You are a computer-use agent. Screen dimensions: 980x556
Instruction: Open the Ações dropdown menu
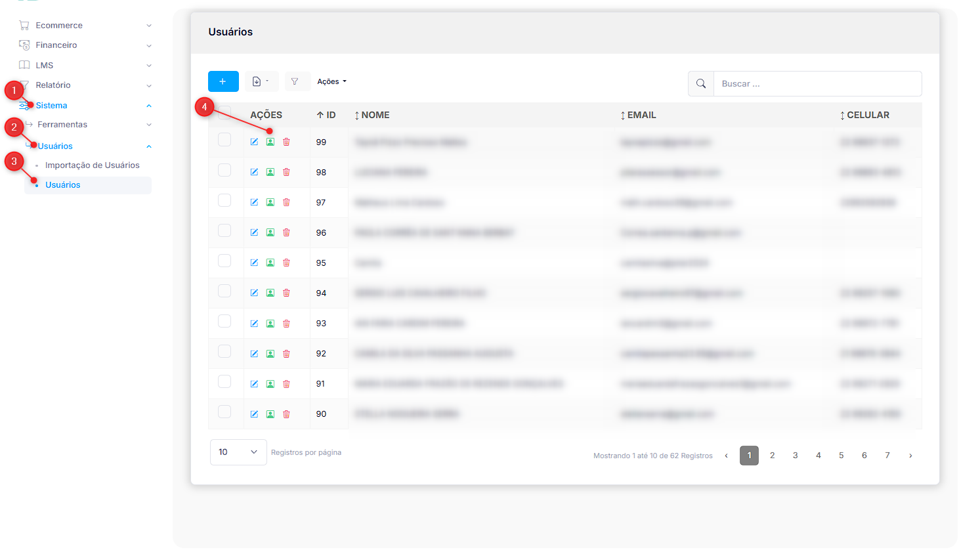pyautogui.click(x=331, y=81)
